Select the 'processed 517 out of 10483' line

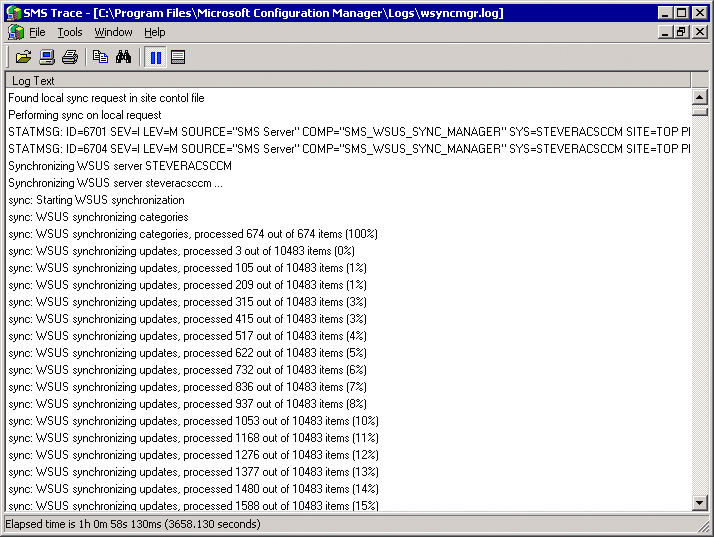coord(348,336)
